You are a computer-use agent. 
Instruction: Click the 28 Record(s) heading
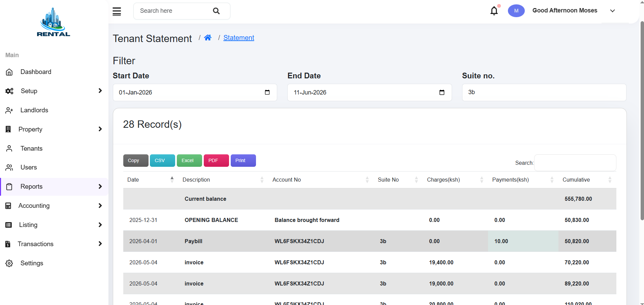point(152,124)
